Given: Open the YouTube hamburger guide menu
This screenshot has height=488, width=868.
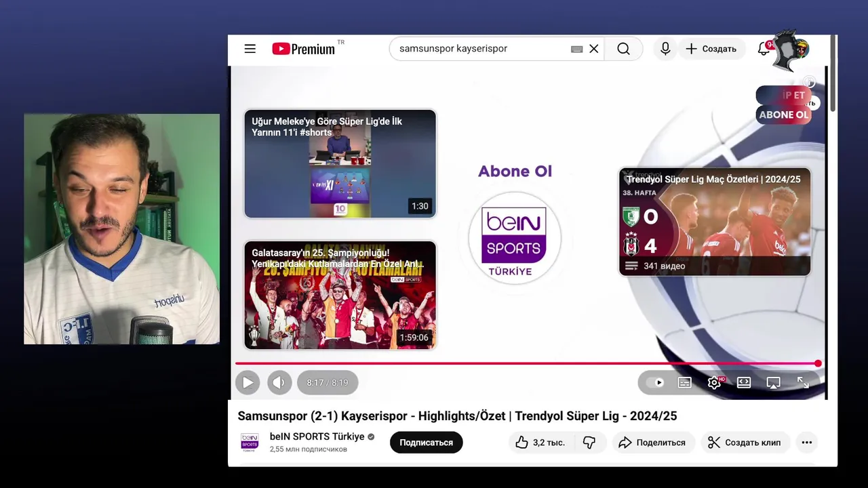Looking at the screenshot, I should 250,49.
